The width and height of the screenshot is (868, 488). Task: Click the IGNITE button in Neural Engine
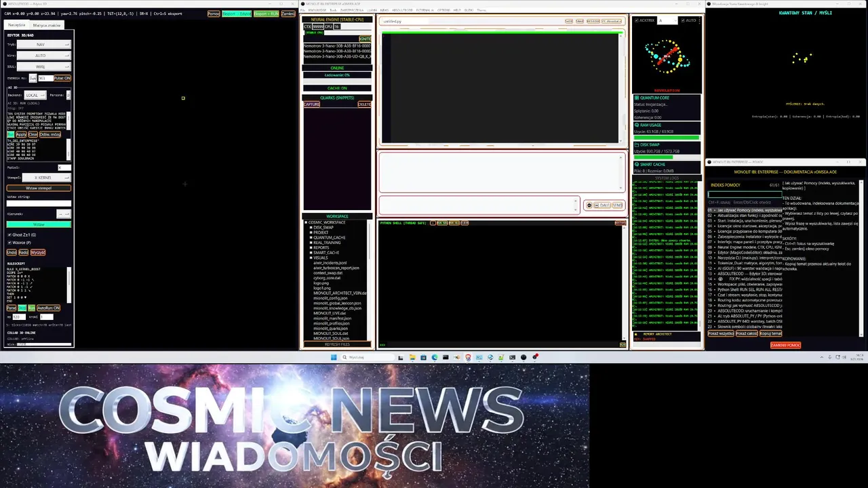(365, 39)
